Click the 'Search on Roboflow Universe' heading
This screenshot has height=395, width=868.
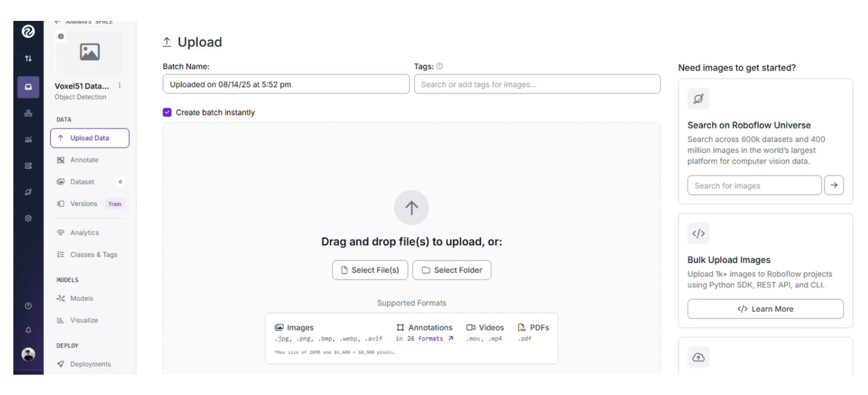pyautogui.click(x=749, y=125)
